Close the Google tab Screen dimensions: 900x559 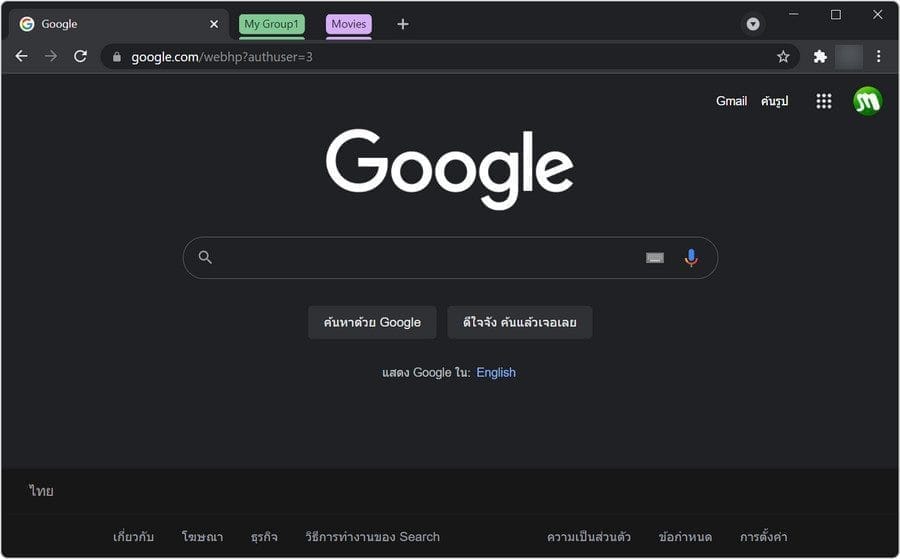point(214,24)
